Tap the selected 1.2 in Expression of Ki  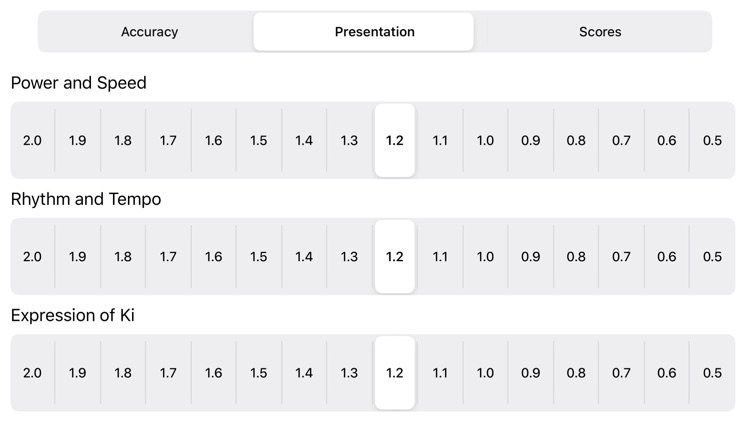point(395,373)
